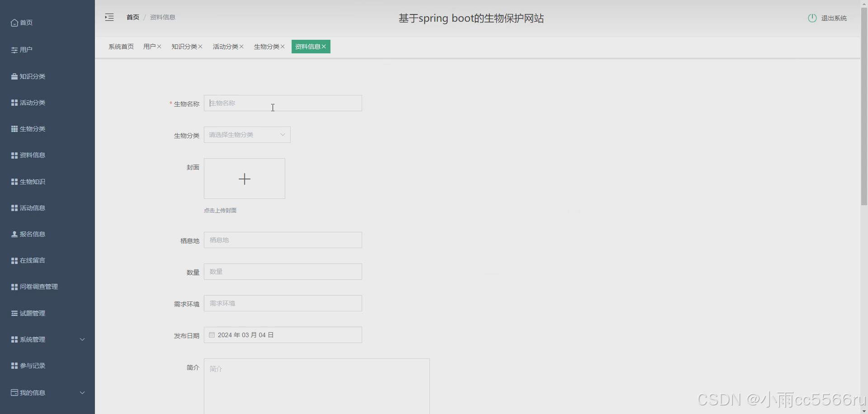Click the 问卷调查管理 grid icon in the sidebar

[x=14, y=287]
